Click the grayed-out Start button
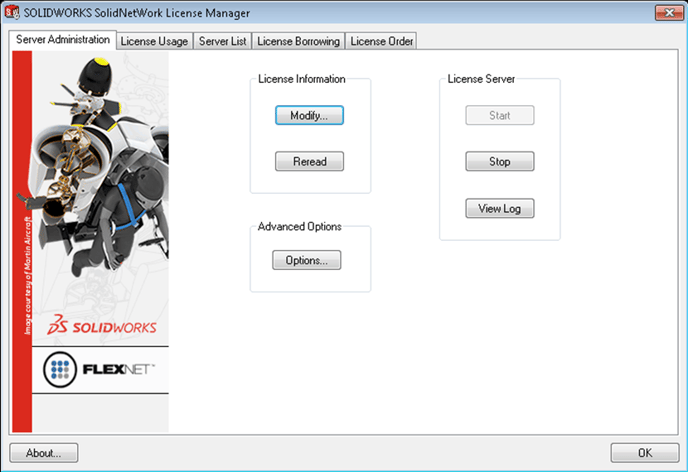The height and width of the screenshot is (472, 688). [x=499, y=115]
